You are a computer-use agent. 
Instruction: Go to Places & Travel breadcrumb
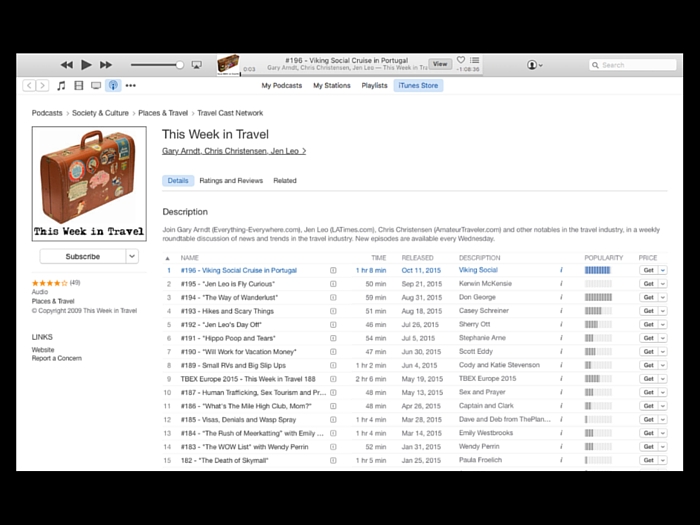click(x=163, y=113)
